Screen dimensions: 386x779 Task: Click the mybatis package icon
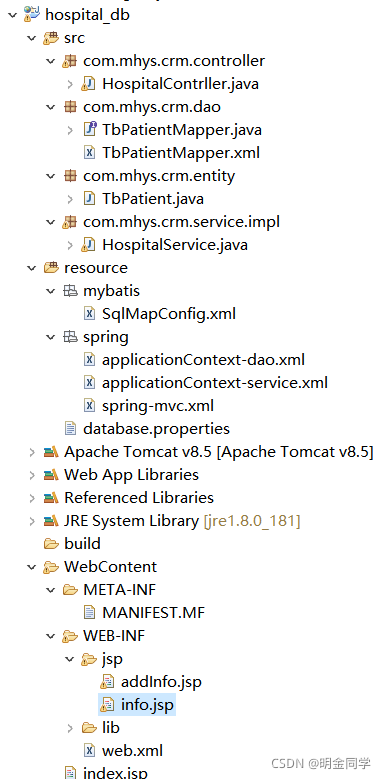point(70,291)
